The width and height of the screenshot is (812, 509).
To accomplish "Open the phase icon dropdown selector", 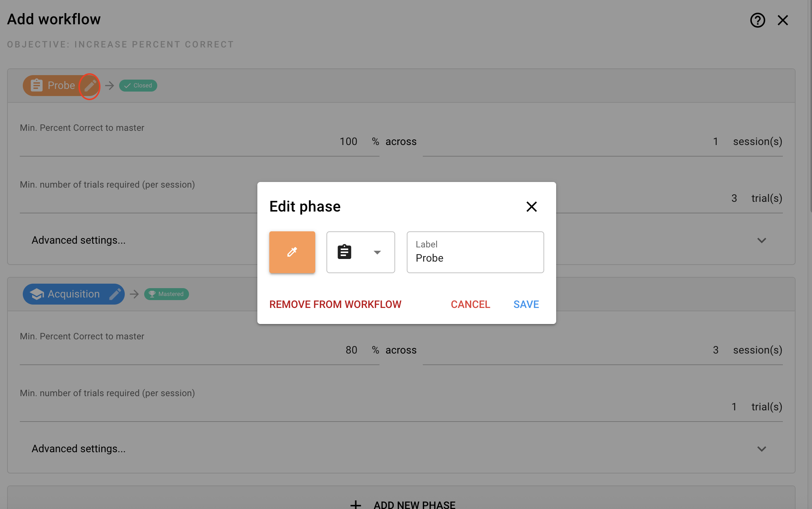I will pos(360,252).
